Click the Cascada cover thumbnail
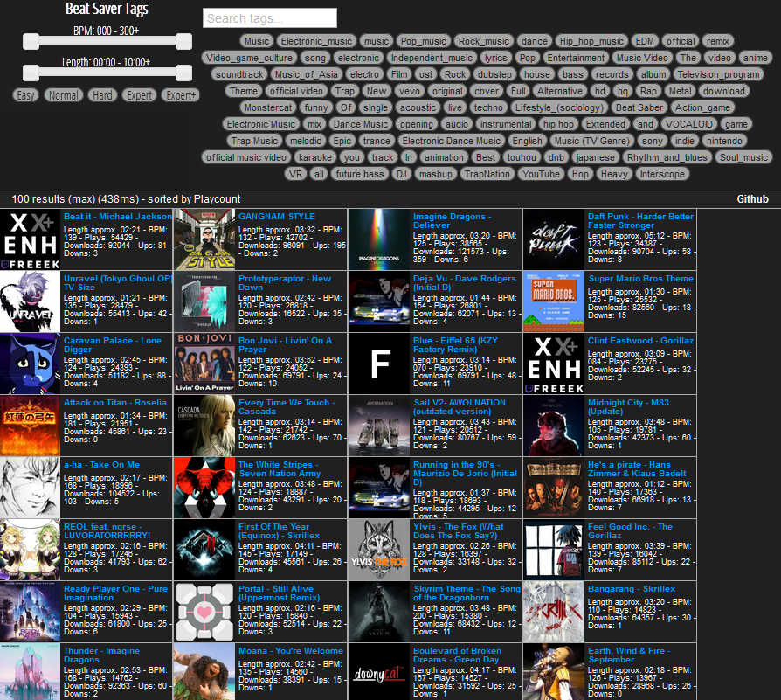The image size is (781, 700). tap(204, 426)
